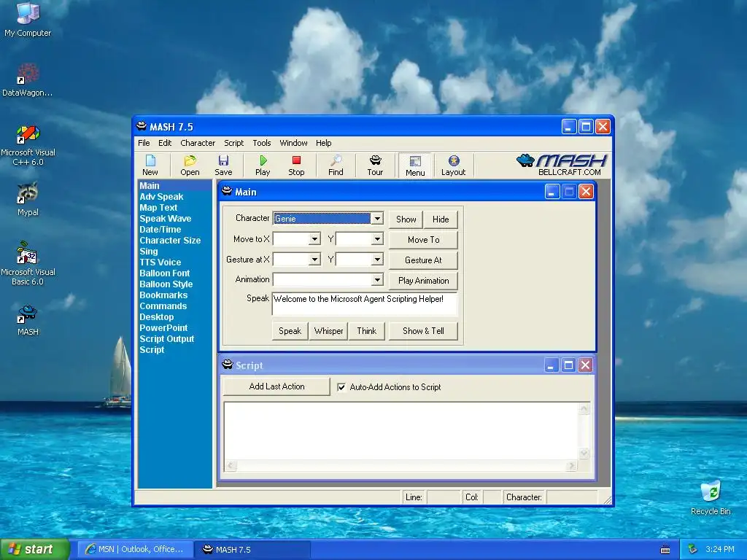Click the Script window title icon
747x560 pixels.
(228, 365)
